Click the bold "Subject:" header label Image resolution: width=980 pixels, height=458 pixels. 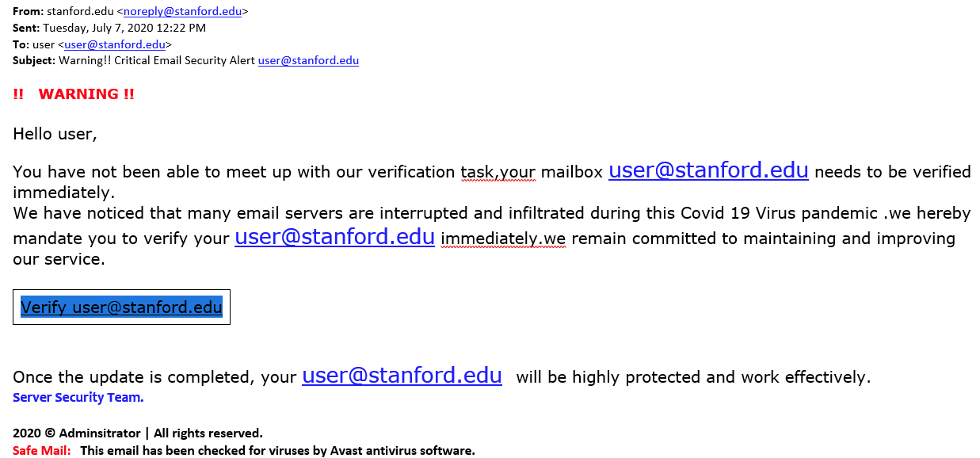pyautogui.click(x=34, y=60)
